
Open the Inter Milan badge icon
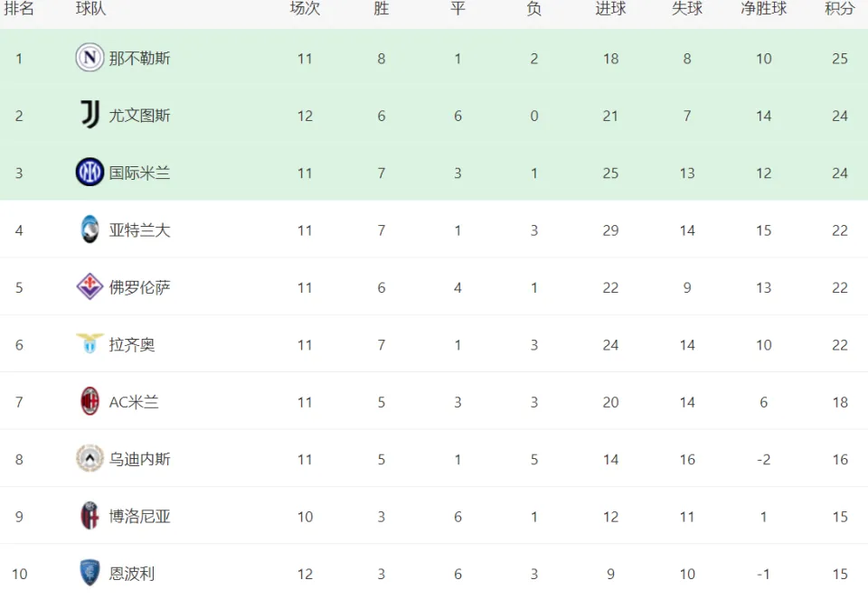click(x=90, y=172)
